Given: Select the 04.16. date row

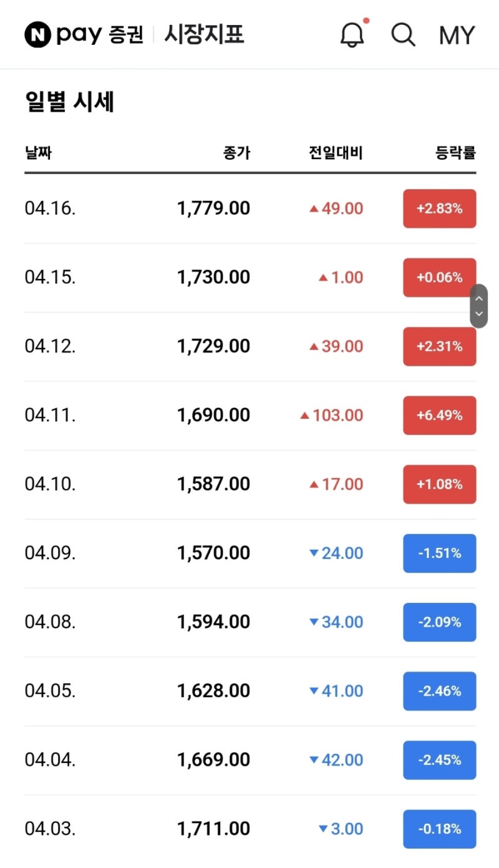Looking at the screenshot, I should click(x=51, y=208).
